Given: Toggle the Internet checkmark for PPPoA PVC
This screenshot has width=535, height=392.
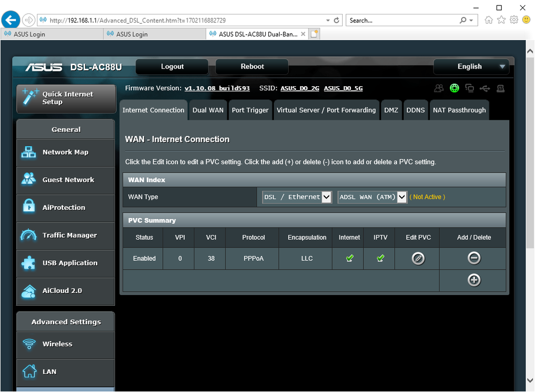Looking at the screenshot, I should tap(350, 259).
